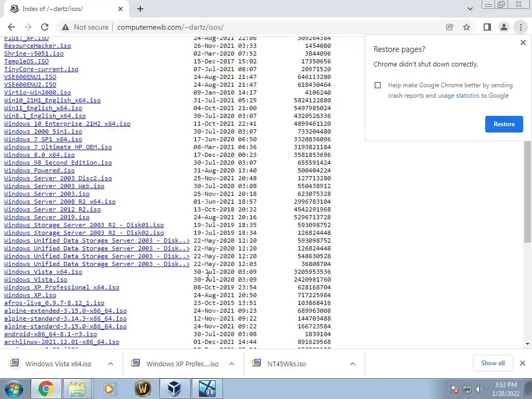Open Windows Start orb
Image resolution: width=532 pixels, height=399 pixels.
pyautogui.click(x=13, y=389)
